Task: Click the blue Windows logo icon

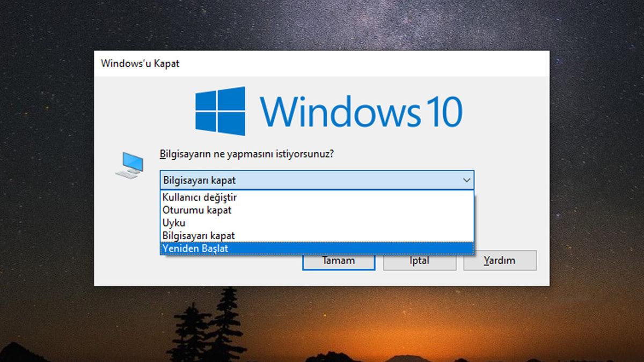Action: (x=220, y=111)
